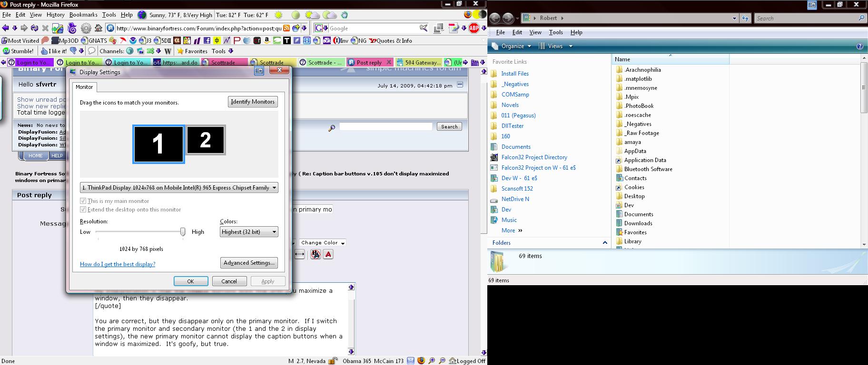This screenshot has width=868, height=365.
Task: Collapse the Folders pane chevron
Action: [605, 242]
